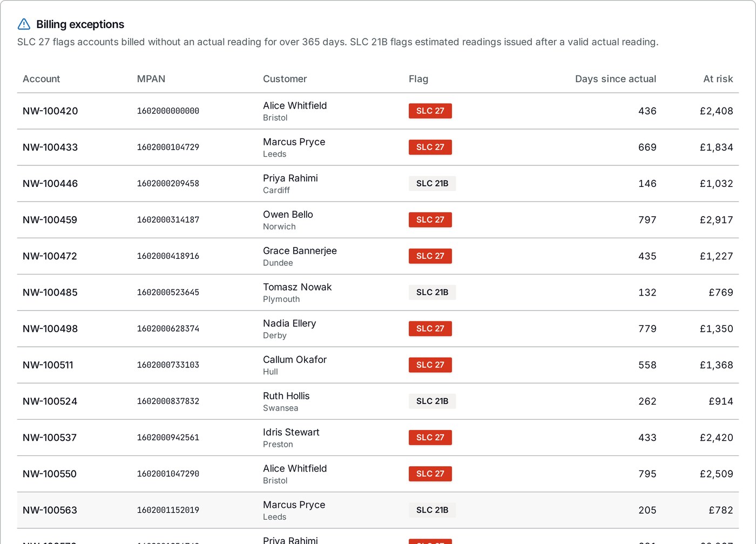The width and height of the screenshot is (756, 544).
Task: Click the Days since actual column header
Action: pos(616,79)
